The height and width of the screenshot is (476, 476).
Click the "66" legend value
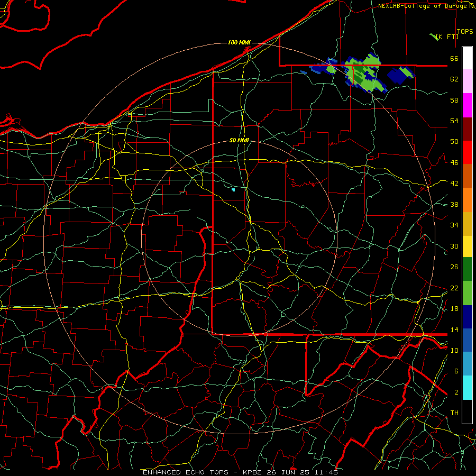coord(454,59)
